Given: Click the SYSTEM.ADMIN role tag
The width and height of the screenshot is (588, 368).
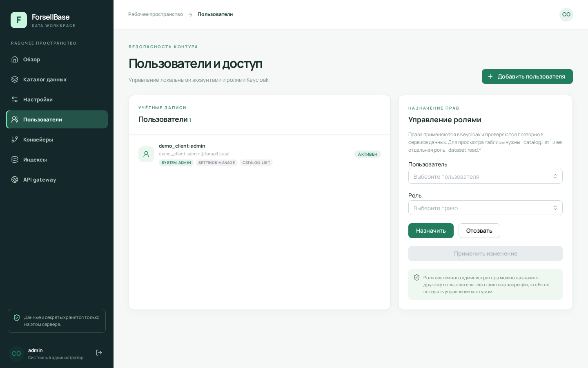Looking at the screenshot, I should click(x=176, y=163).
